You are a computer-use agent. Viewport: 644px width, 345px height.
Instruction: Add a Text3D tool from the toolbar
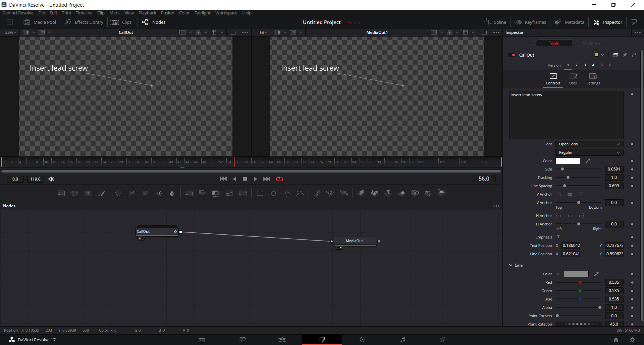[388, 193]
